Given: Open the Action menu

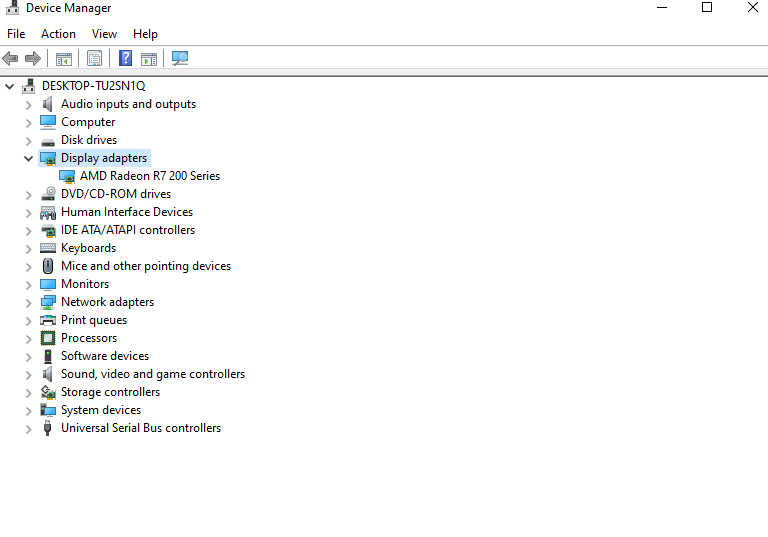Looking at the screenshot, I should (58, 34).
